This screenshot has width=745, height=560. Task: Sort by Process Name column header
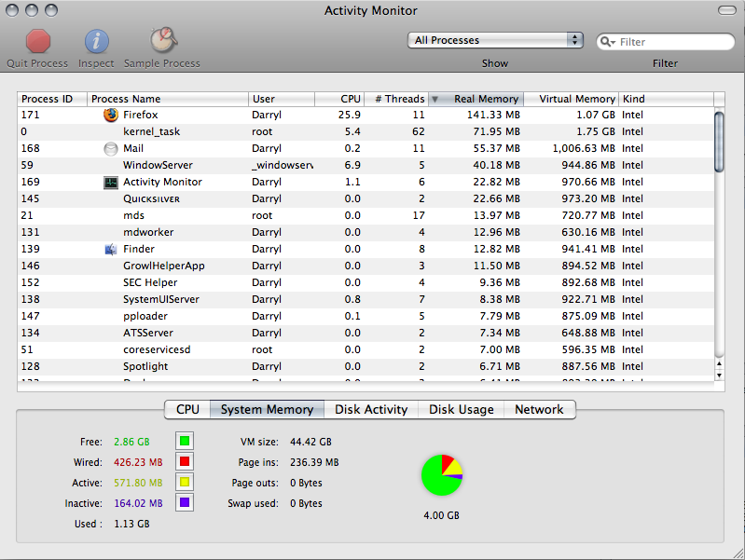click(x=168, y=99)
